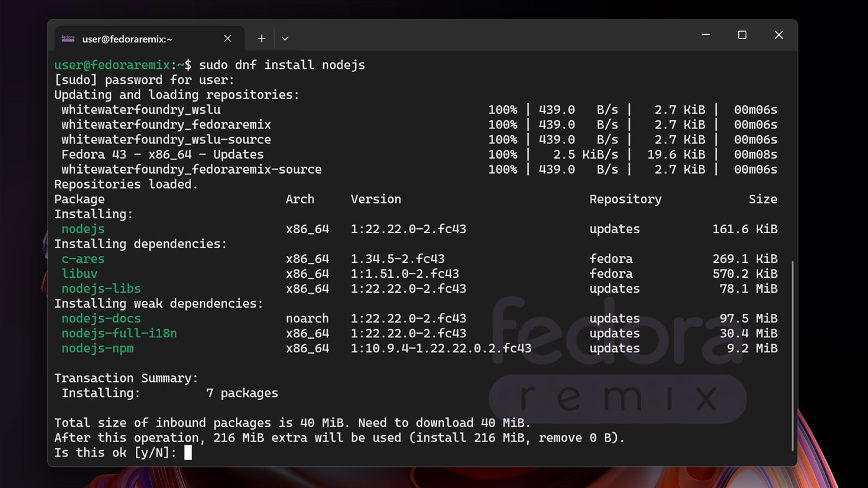Click the libuv dependency entry
This screenshot has height=488, width=868.
(x=79, y=273)
